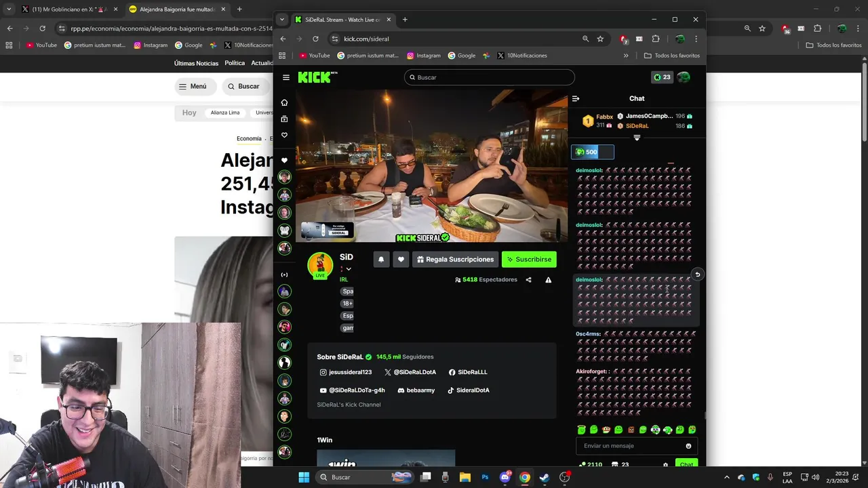868x488 pixels.
Task: Share the stream using share icon
Action: 528,280
